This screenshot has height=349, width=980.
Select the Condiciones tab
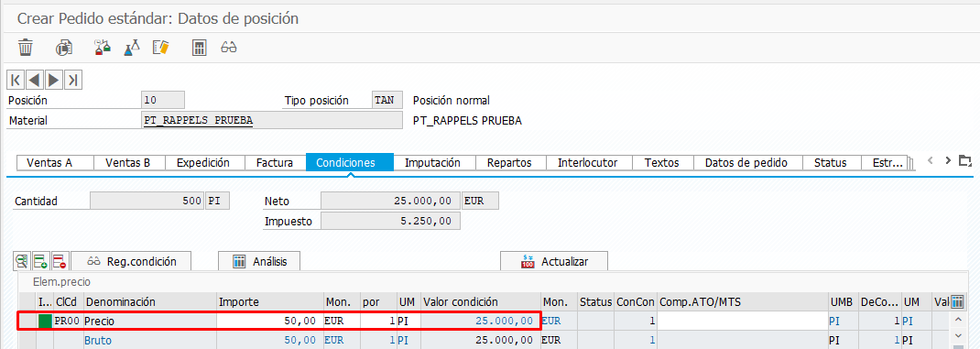coord(349,163)
